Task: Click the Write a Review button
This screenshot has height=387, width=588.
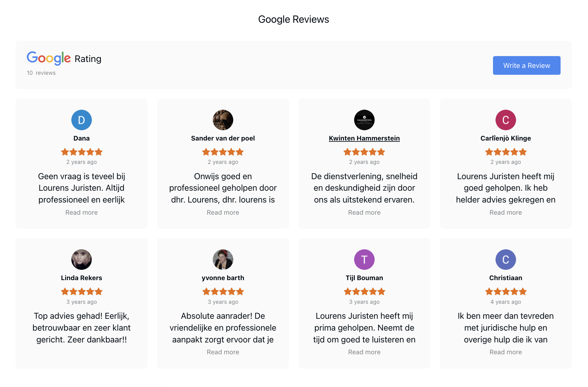Action: tap(527, 65)
